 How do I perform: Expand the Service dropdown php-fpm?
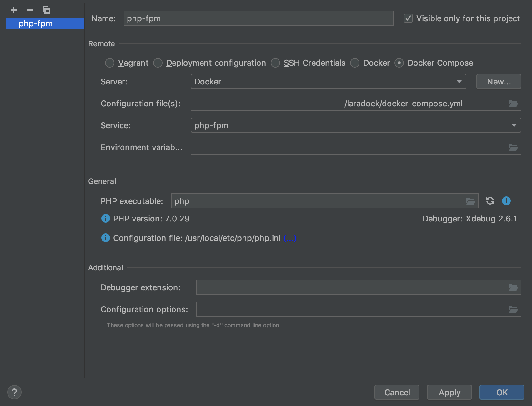point(356,125)
